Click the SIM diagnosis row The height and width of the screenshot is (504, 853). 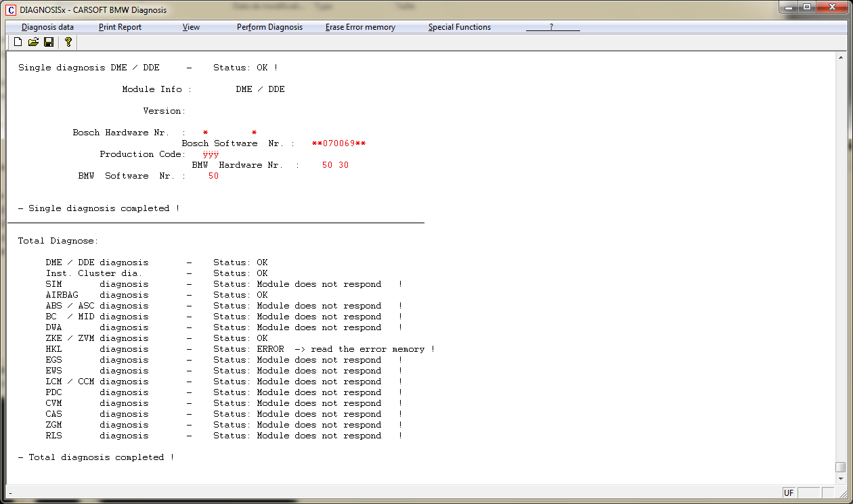[x=224, y=284]
